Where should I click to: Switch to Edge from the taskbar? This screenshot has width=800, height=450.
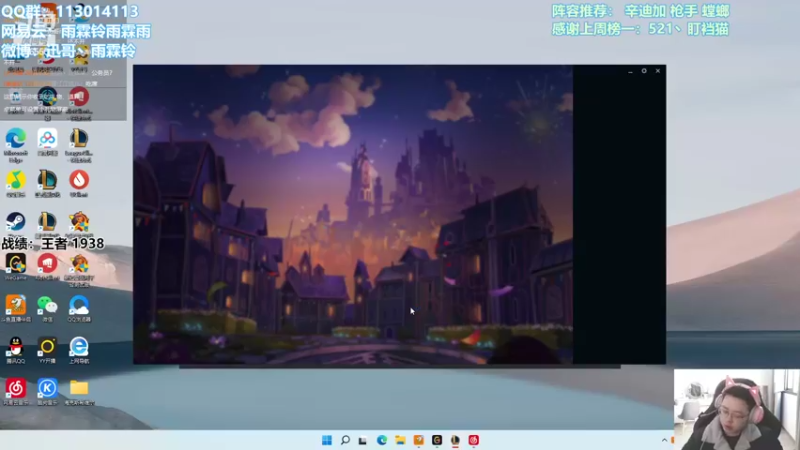[x=382, y=440]
